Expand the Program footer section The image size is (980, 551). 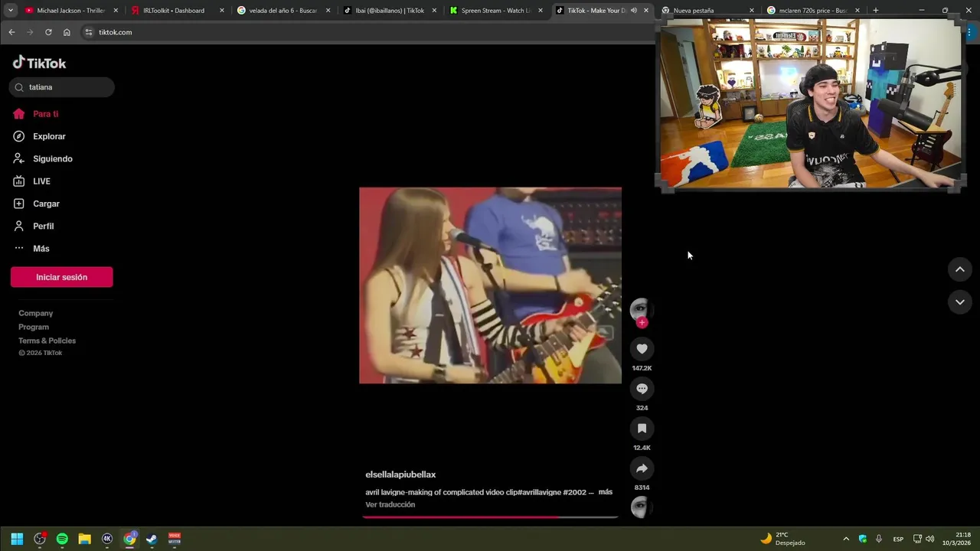[34, 327]
